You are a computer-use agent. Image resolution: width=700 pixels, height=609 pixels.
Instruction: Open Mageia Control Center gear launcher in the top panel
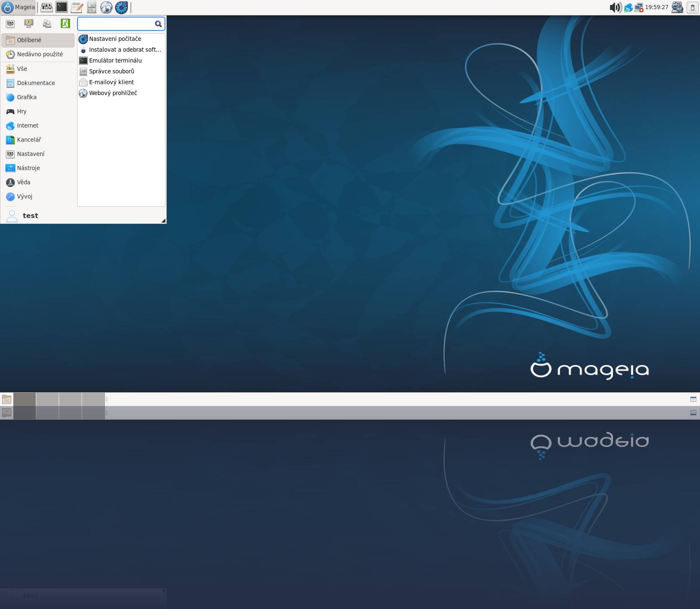click(121, 7)
